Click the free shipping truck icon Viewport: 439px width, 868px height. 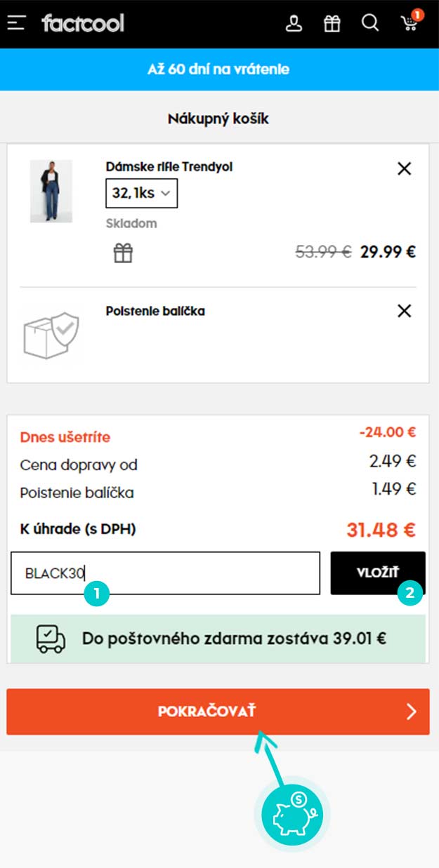click(x=51, y=638)
